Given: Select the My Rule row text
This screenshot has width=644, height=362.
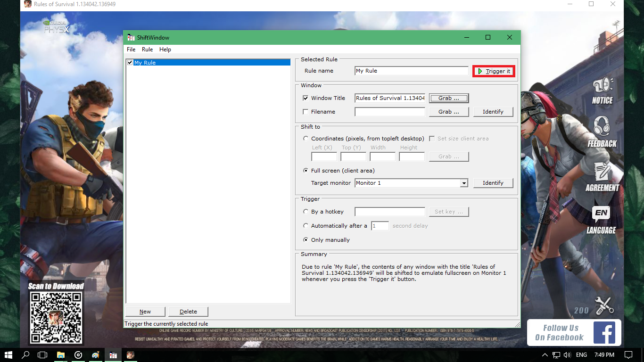Looking at the screenshot, I should pos(145,62).
